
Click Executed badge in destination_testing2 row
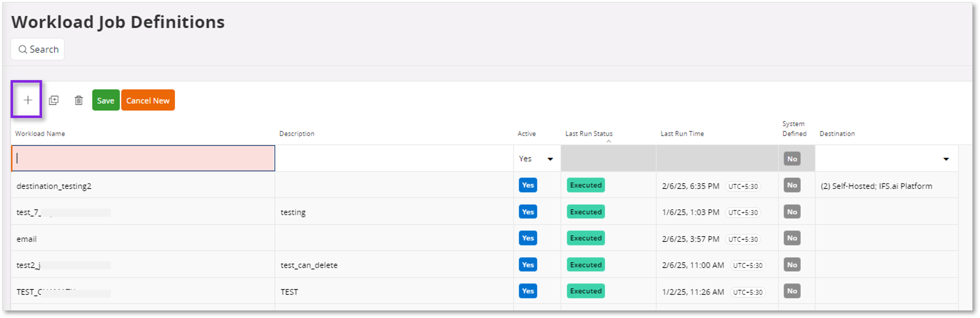(586, 185)
